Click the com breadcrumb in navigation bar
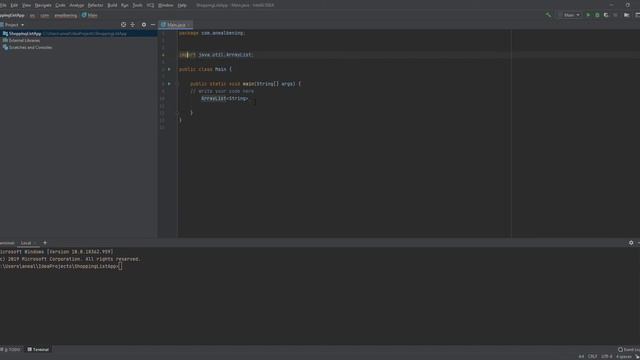640x360 pixels. pyautogui.click(x=44, y=16)
